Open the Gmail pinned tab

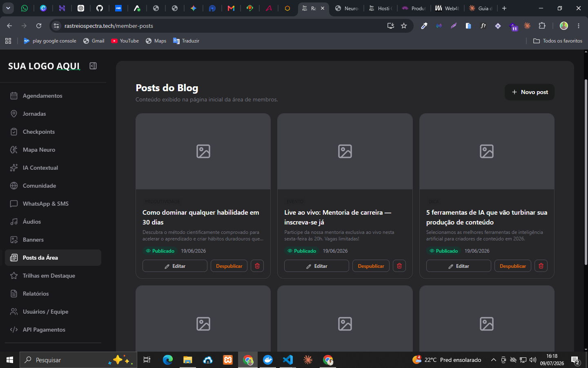click(x=231, y=8)
